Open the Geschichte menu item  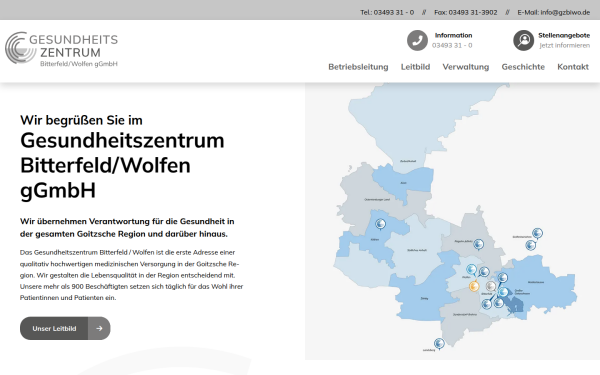pos(523,67)
